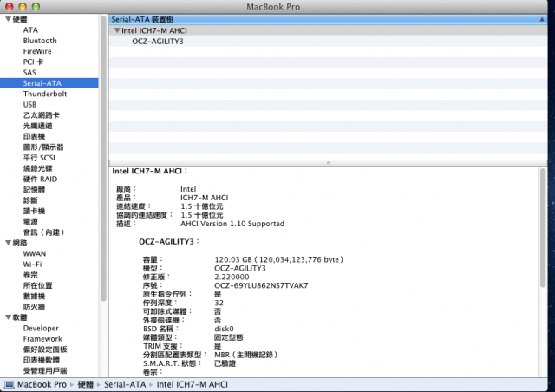
Task: Click the vendor value Intel
Action: pyautogui.click(x=188, y=189)
